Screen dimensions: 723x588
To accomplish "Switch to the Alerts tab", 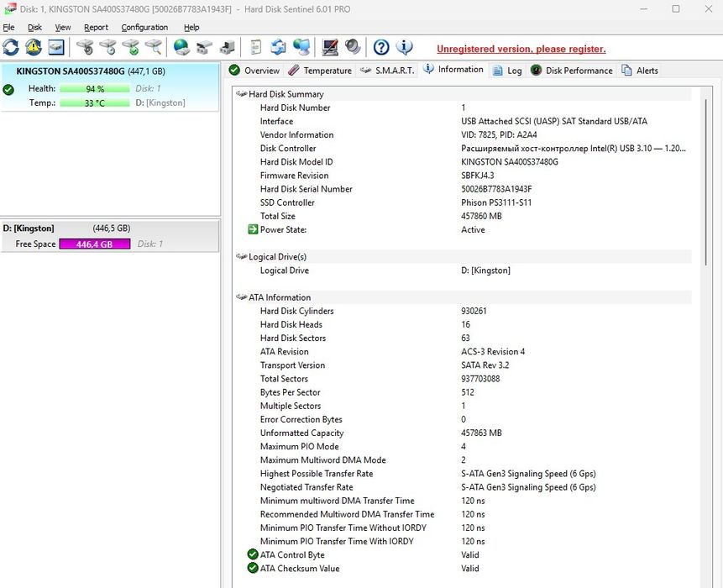I will pos(640,71).
